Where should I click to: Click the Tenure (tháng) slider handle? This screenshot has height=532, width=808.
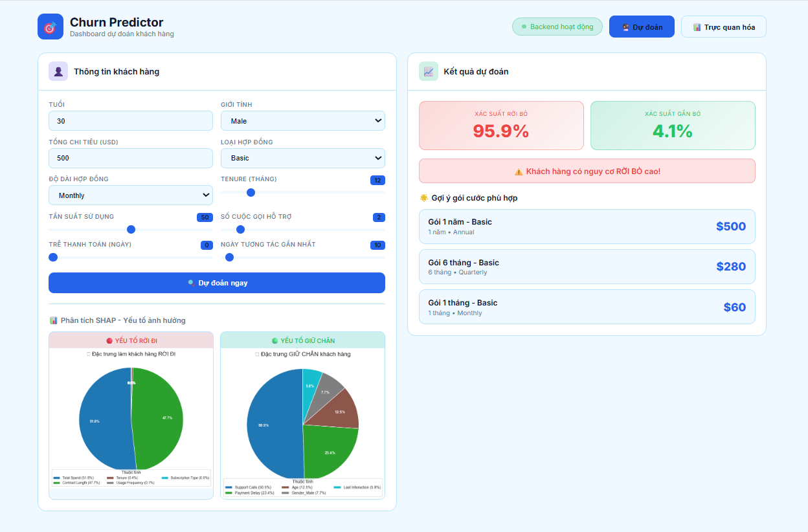pos(251,192)
